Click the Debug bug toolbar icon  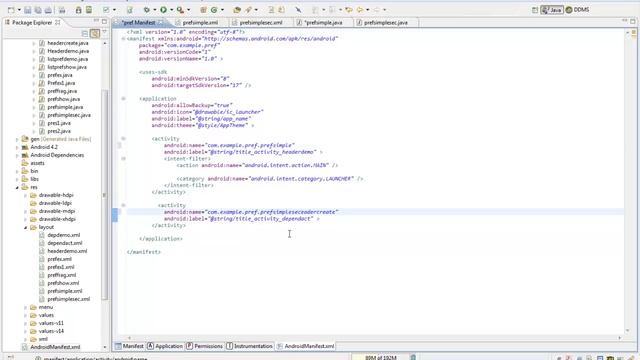click(146, 10)
